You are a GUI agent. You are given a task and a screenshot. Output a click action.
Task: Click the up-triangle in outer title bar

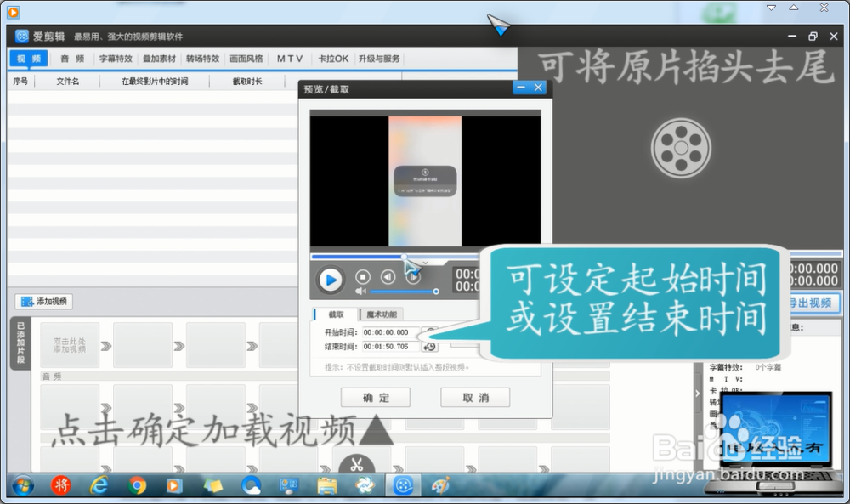click(794, 8)
